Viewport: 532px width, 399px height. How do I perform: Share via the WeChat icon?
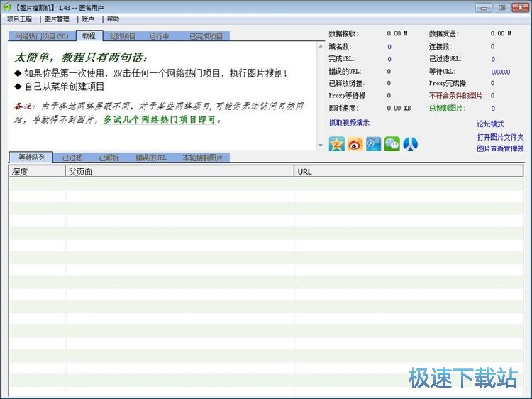pyautogui.click(x=392, y=144)
